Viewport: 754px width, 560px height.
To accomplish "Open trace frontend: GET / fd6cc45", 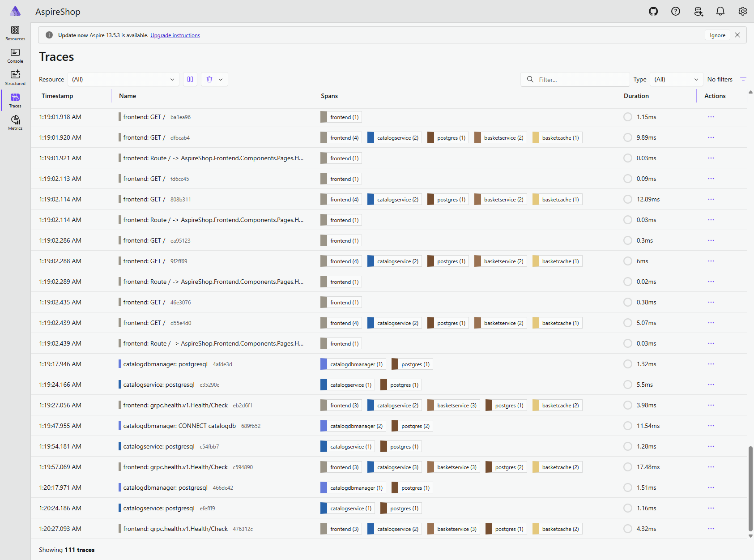I will click(x=156, y=179).
